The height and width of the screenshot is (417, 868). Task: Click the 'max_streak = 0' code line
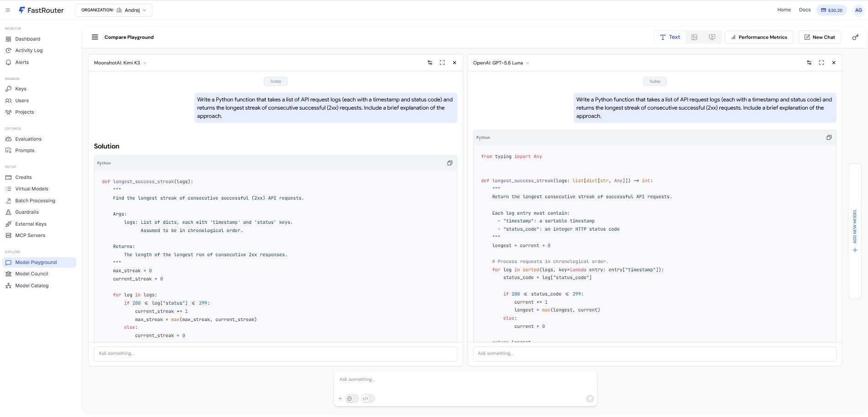coord(132,271)
